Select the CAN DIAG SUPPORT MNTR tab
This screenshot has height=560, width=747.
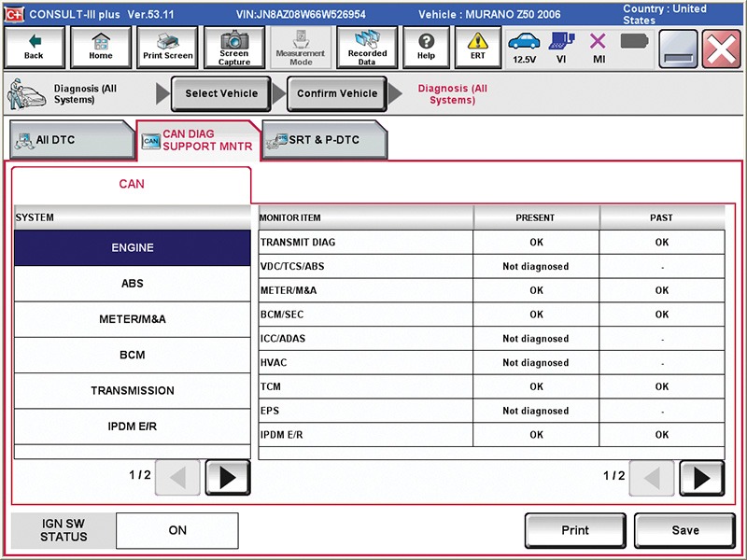click(x=198, y=140)
